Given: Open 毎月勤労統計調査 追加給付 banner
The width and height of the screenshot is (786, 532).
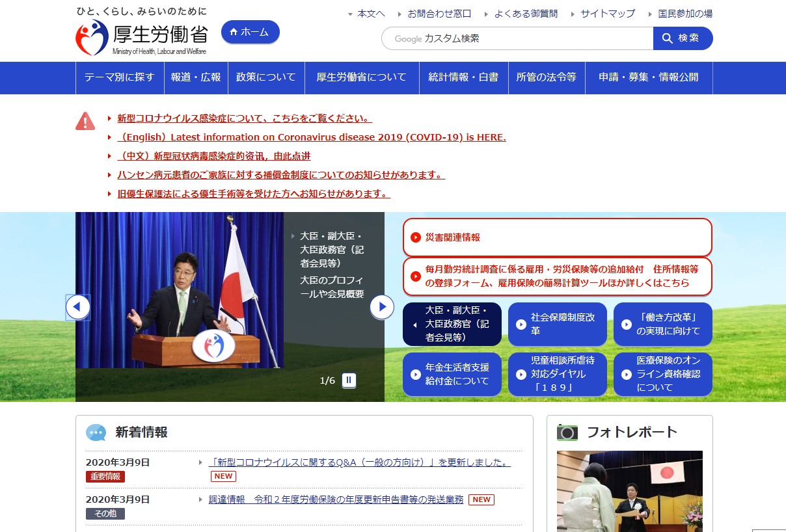Looking at the screenshot, I should (x=558, y=276).
